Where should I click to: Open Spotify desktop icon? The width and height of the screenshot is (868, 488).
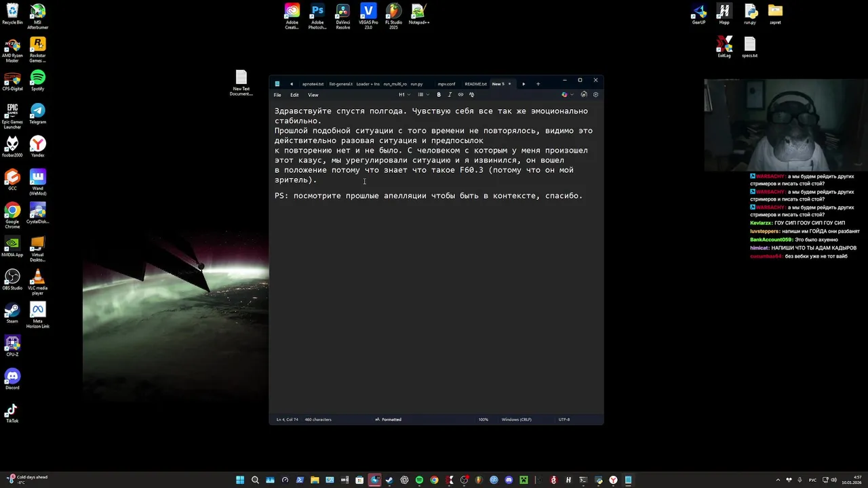[38, 81]
